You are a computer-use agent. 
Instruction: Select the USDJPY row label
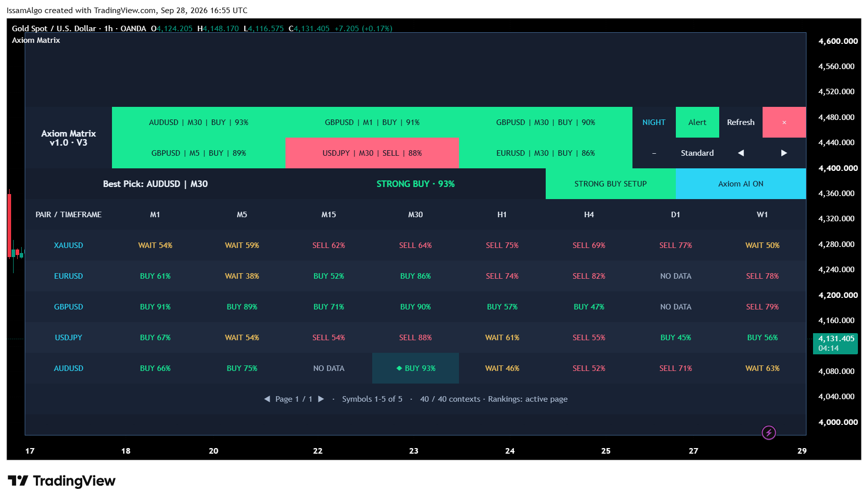point(69,338)
